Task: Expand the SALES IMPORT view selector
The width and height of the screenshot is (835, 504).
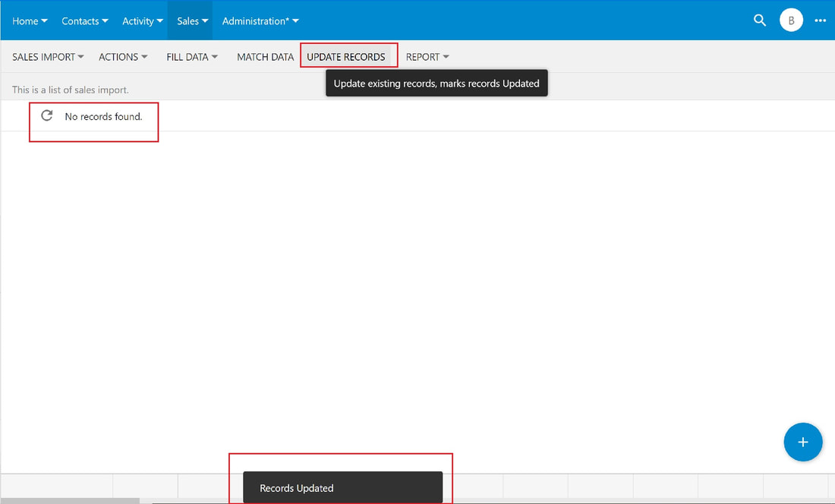Action: coord(48,57)
